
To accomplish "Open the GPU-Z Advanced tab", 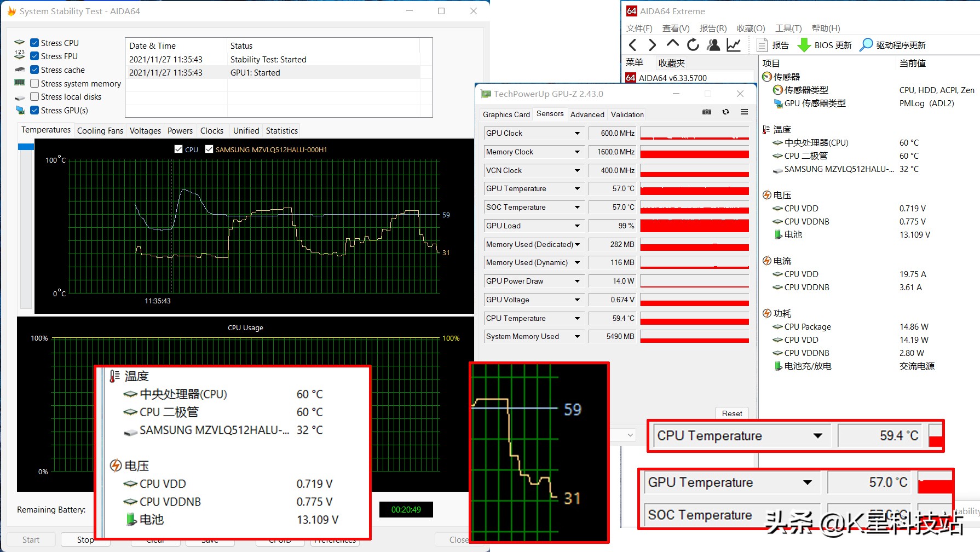I will click(587, 114).
